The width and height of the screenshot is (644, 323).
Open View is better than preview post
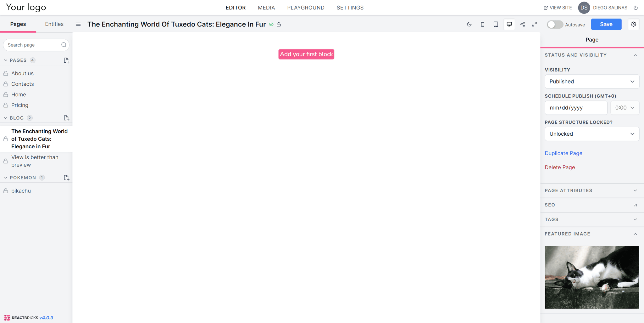point(35,161)
